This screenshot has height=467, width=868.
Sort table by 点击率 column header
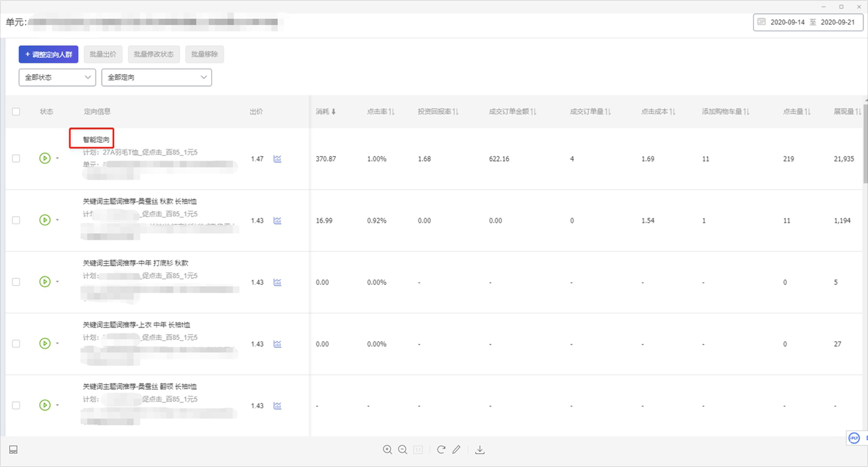(x=380, y=111)
